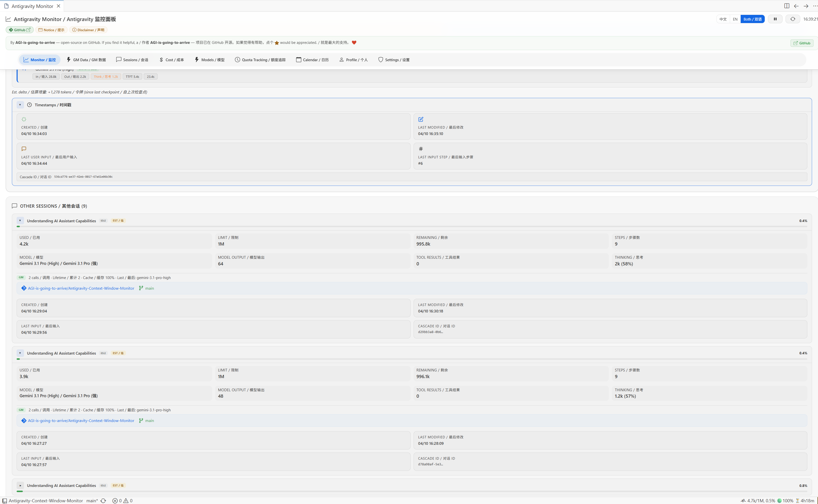The height and width of the screenshot is (504, 818).
Task: Collapse second session with 3.9k used
Action: click(x=20, y=353)
